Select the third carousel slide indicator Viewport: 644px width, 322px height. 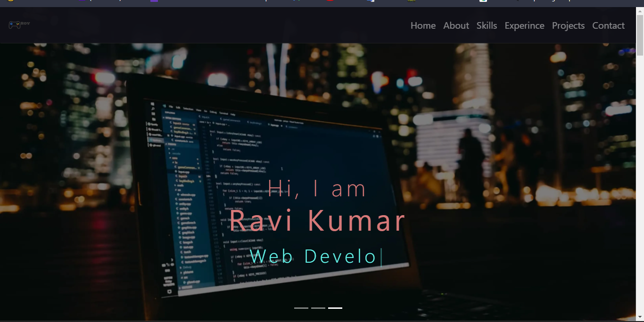pyautogui.click(x=335, y=308)
